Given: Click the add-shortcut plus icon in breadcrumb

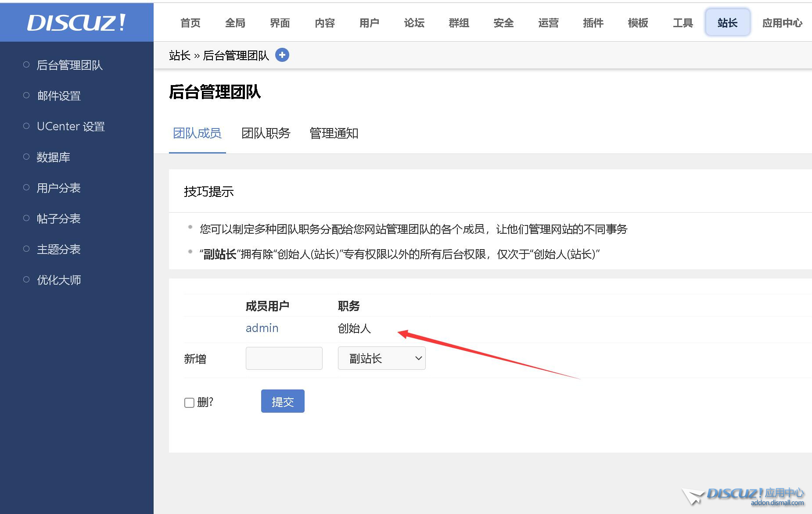Looking at the screenshot, I should 282,54.
